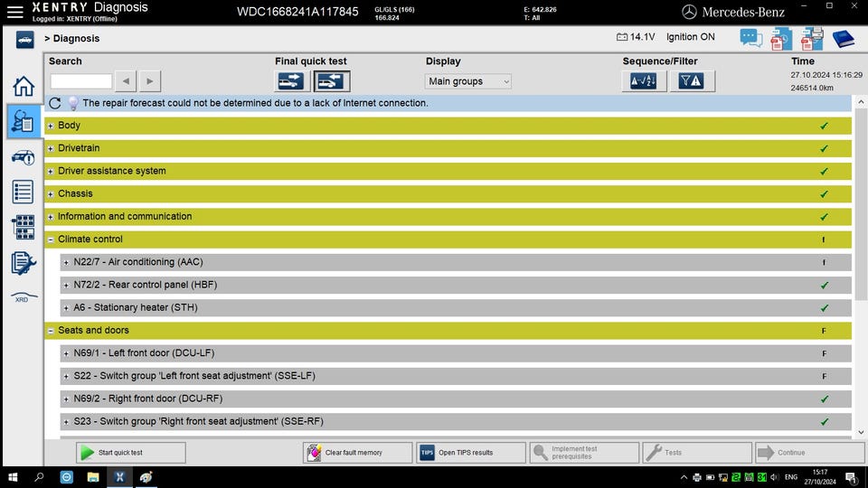The height and width of the screenshot is (488, 868).
Task: Open the checklist wrench sidebar icon
Action: point(24,263)
